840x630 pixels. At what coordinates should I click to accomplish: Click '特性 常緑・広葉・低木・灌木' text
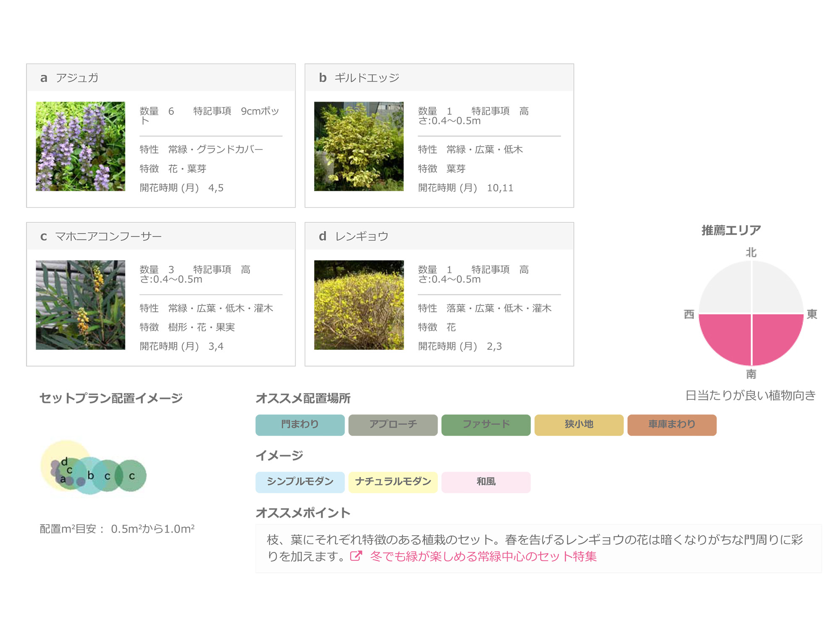(x=206, y=308)
